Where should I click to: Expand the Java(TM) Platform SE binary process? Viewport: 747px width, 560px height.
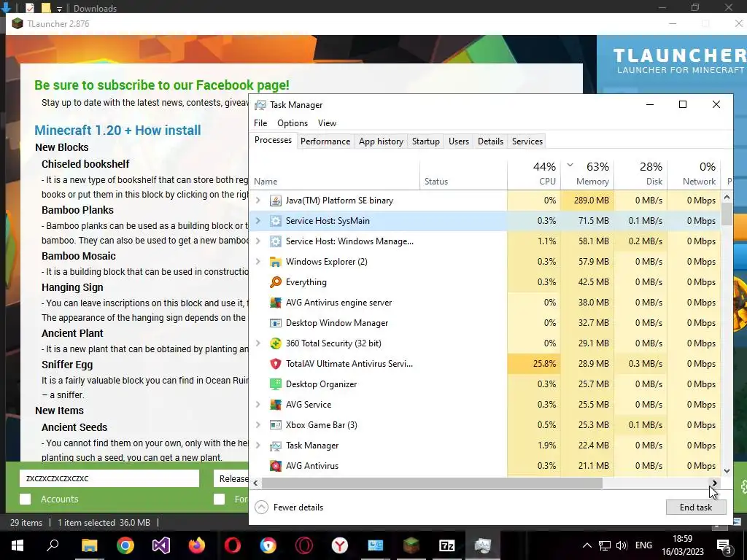[258, 201]
